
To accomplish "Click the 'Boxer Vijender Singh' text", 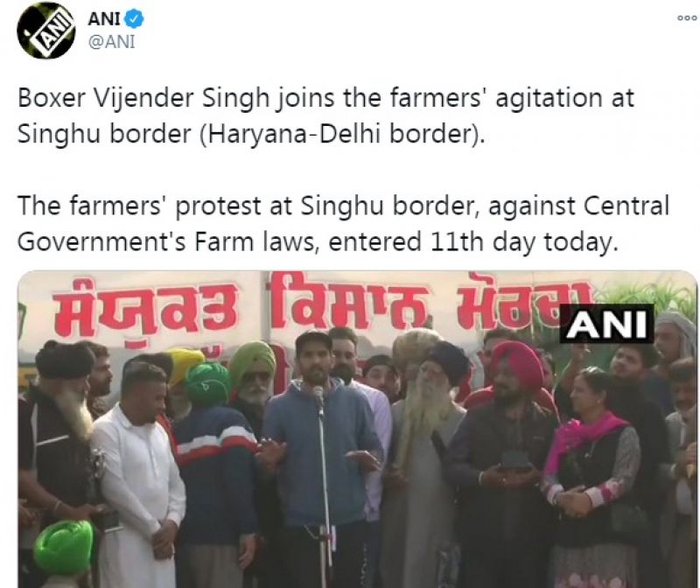I will 143,98.
